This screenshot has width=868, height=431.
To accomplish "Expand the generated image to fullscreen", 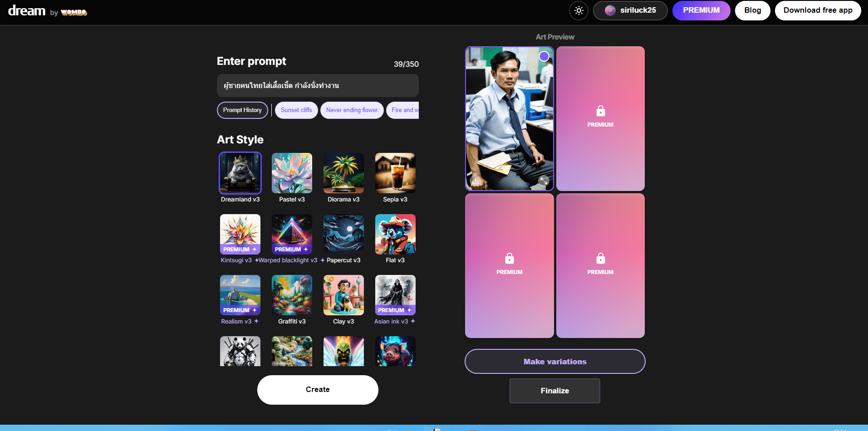I will 544,181.
